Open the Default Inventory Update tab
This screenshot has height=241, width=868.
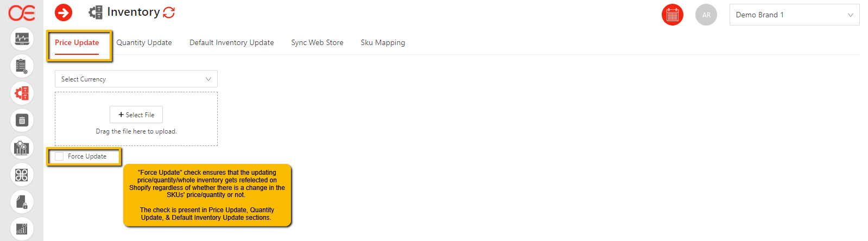click(x=231, y=42)
